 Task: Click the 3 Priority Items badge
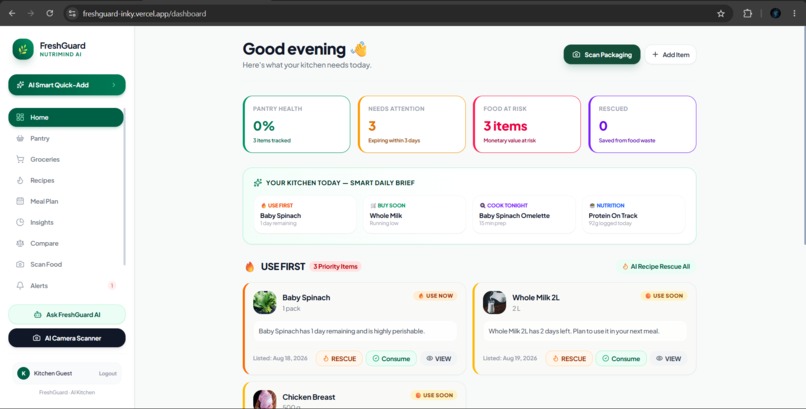coord(336,267)
